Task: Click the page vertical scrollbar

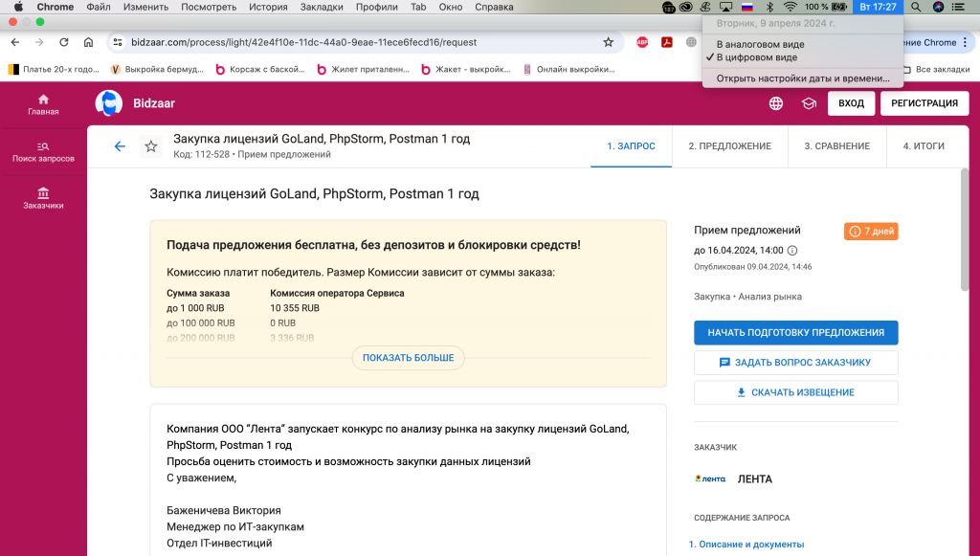Action: 965,229
